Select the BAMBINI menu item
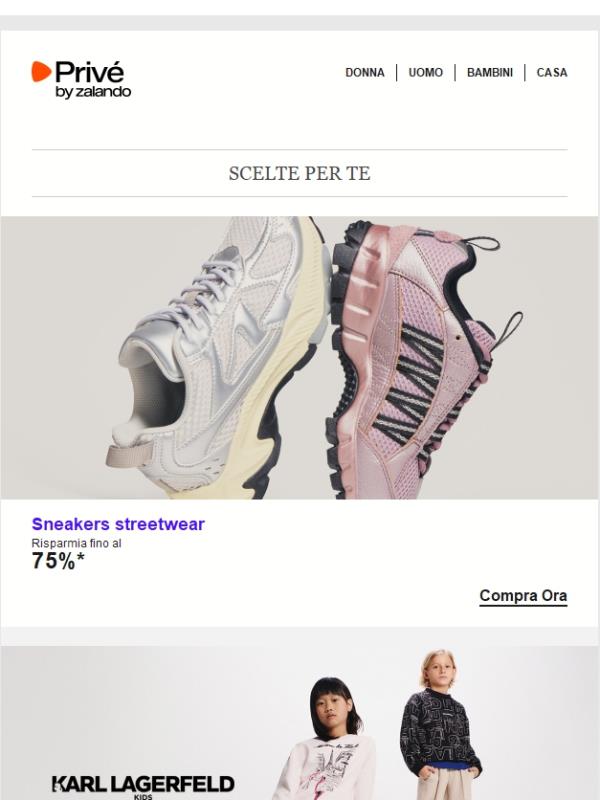Image resolution: width=600 pixels, height=800 pixels. click(x=489, y=72)
